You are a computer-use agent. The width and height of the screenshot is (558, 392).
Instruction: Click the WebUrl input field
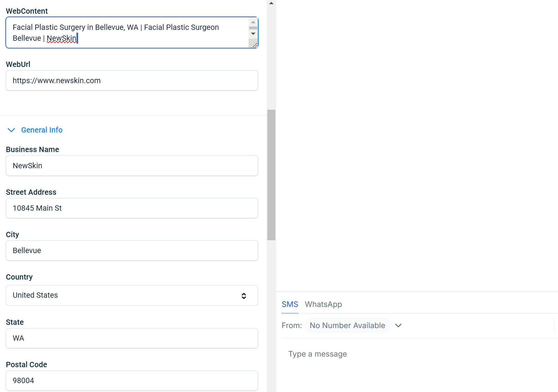tap(132, 81)
